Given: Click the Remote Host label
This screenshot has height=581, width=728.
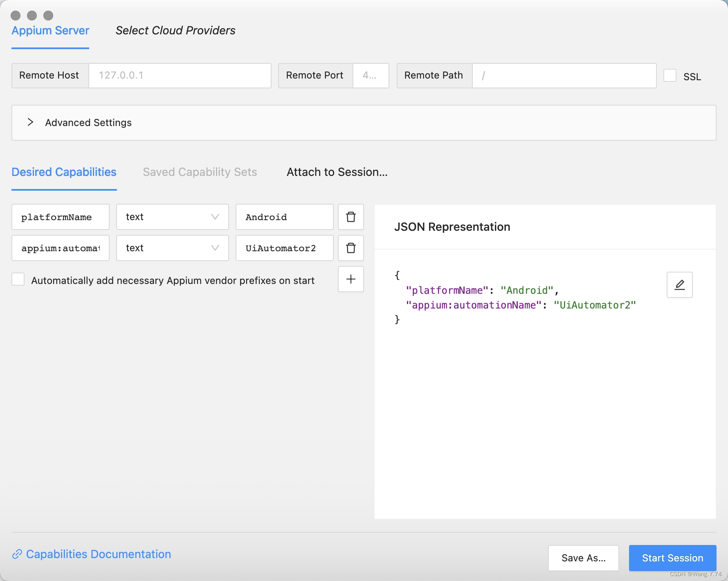Looking at the screenshot, I should [49, 75].
